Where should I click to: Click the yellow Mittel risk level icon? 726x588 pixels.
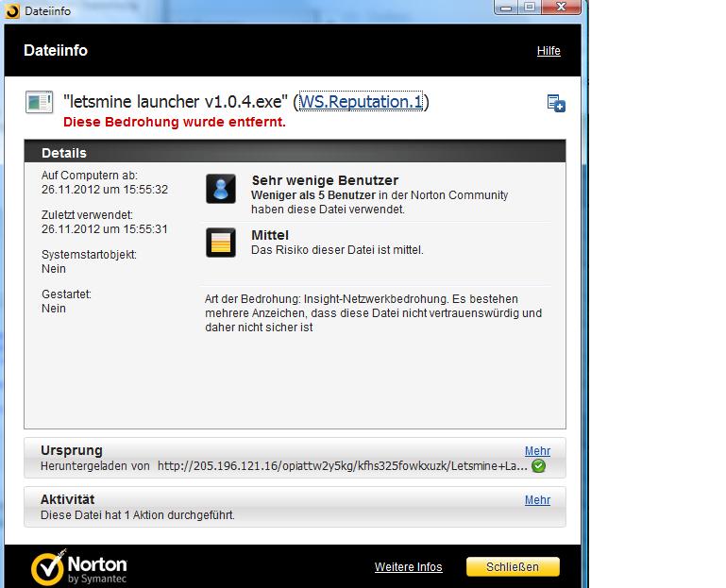click(x=221, y=243)
